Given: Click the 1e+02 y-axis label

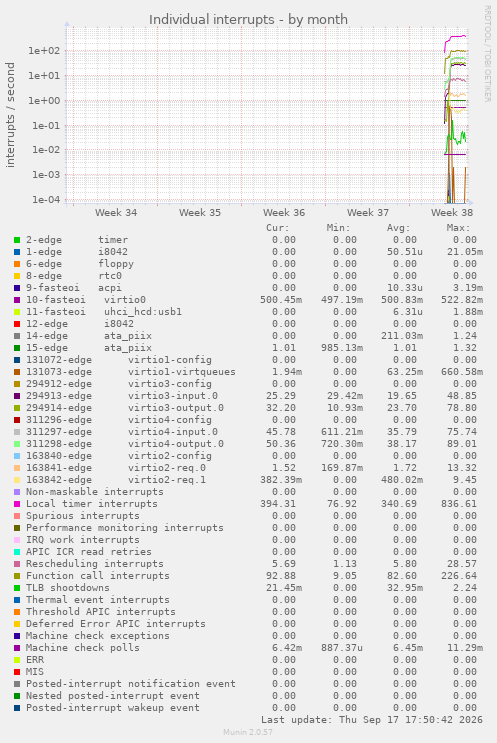Looking at the screenshot, I should click(44, 51).
